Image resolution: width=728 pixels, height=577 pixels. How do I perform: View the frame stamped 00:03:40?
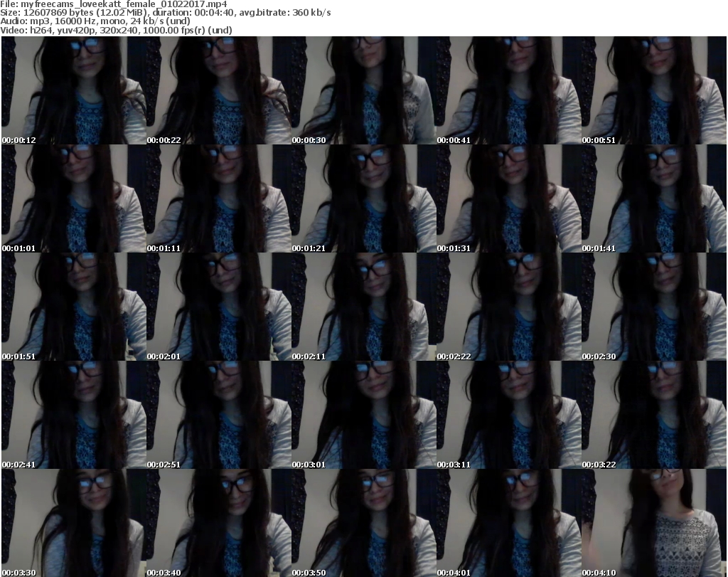tap(219, 523)
